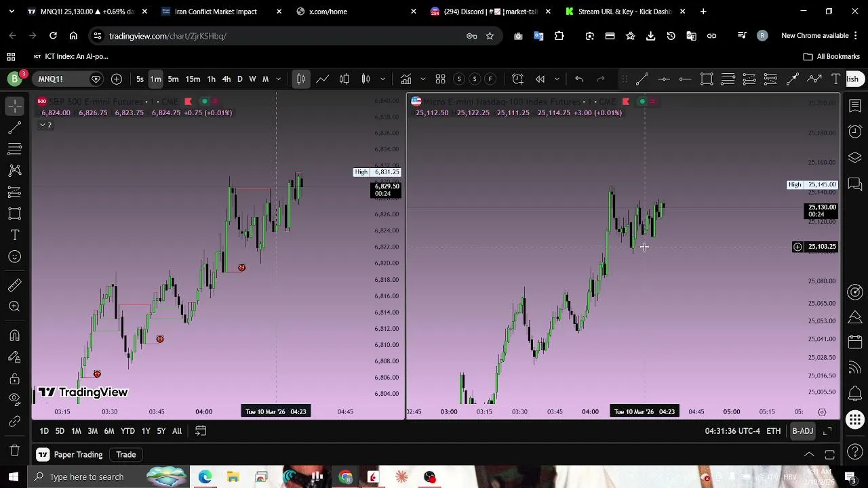Open the ETH session dropdown
This screenshot has width=868, height=488.
(773, 431)
